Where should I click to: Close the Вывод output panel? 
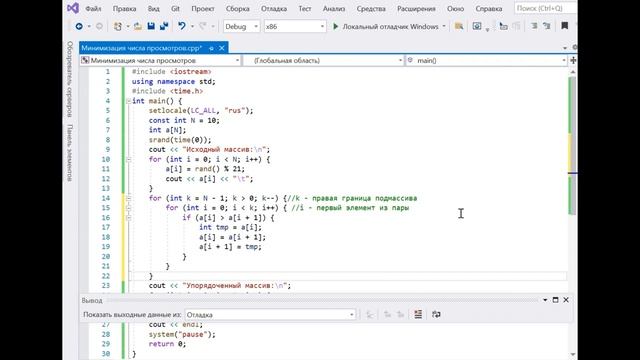[566, 300]
